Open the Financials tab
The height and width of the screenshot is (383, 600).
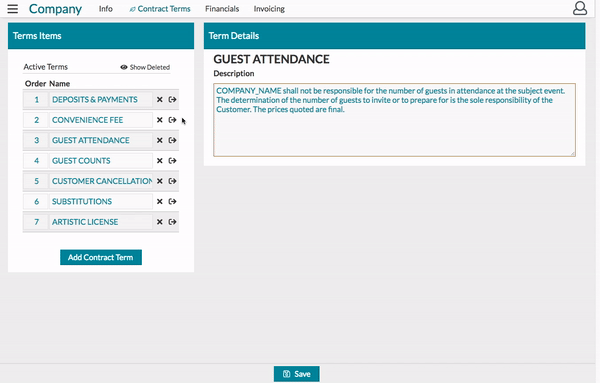[222, 9]
